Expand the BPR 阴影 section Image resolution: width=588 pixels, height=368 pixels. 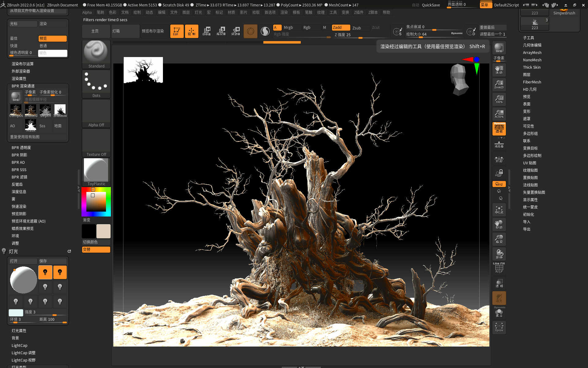(19, 155)
